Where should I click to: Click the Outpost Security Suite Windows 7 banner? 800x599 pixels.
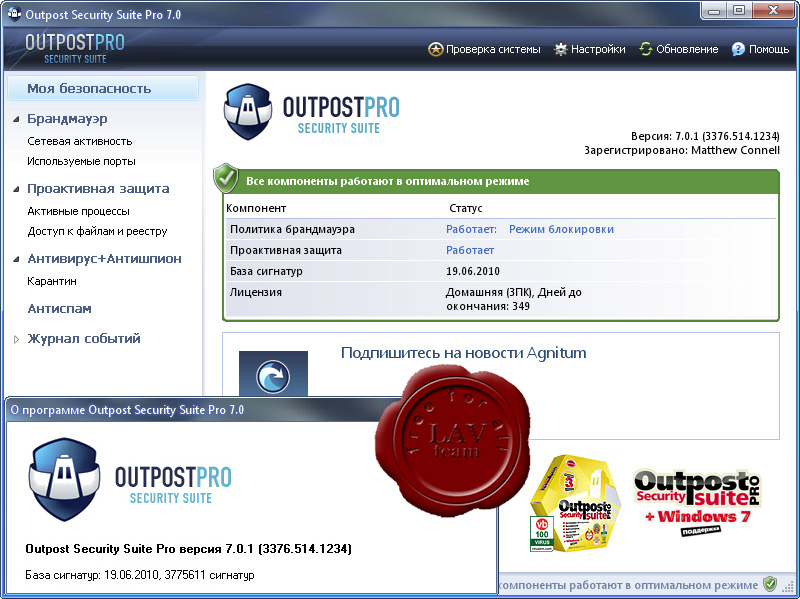pyautogui.click(x=697, y=503)
